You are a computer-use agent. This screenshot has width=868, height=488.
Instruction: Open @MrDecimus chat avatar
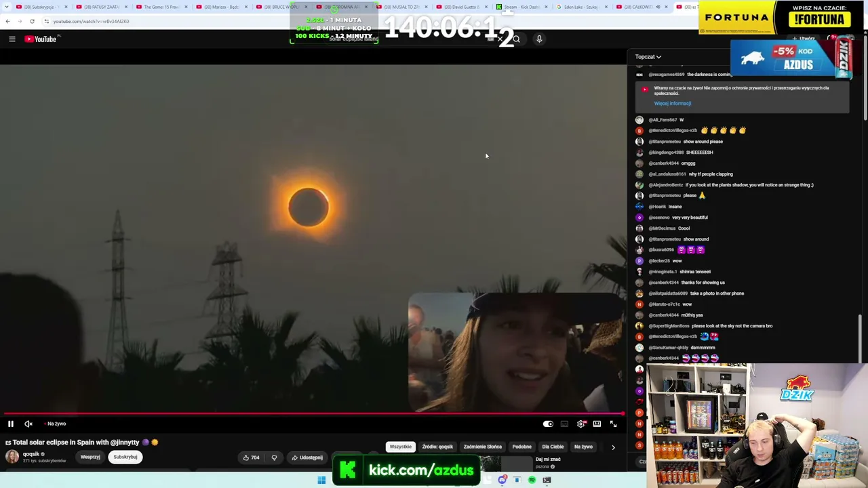point(639,228)
